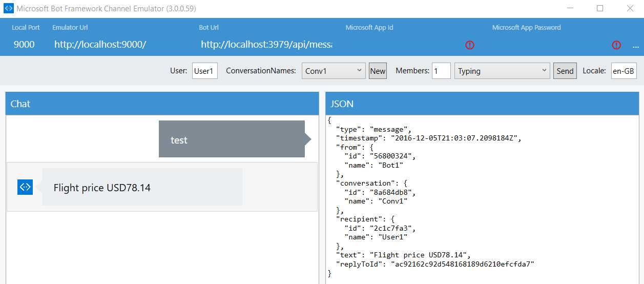644x284 pixels.
Task: Click the "type": "message" JSON line
Action: pos(373,129)
